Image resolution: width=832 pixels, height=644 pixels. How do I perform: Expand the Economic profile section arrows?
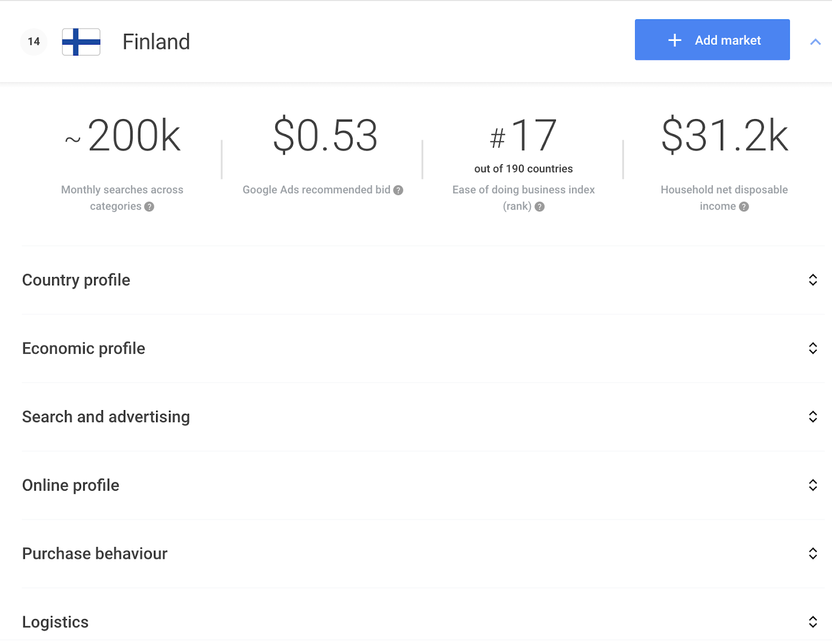tap(813, 348)
